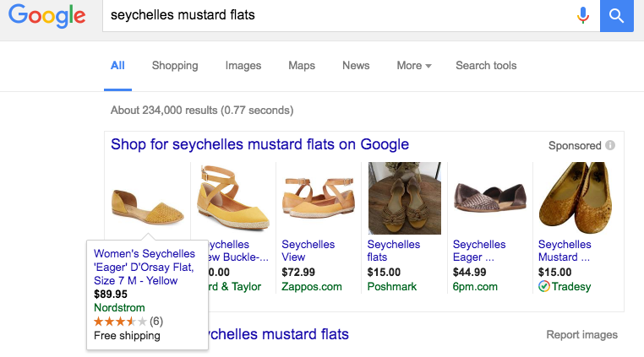Activate voice search microphone icon
Viewport: 644px width, 357px height.
click(583, 15)
